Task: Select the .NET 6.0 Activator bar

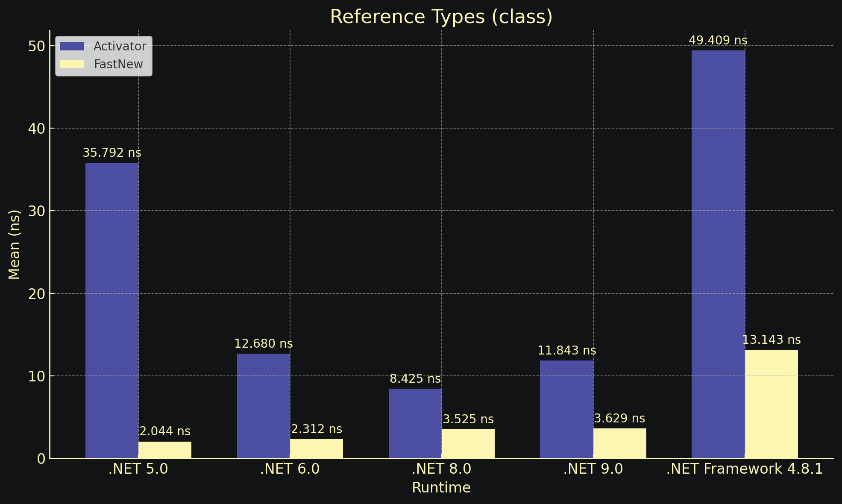Action: point(263,406)
